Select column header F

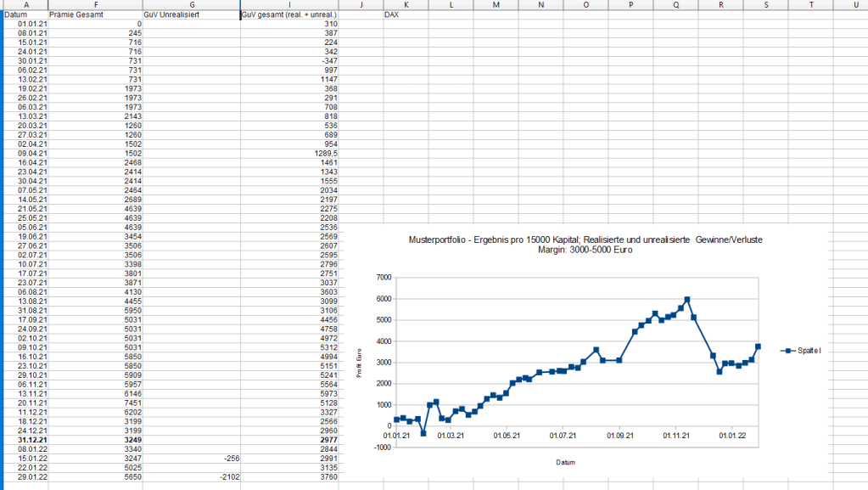pyautogui.click(x=93, y=5)
